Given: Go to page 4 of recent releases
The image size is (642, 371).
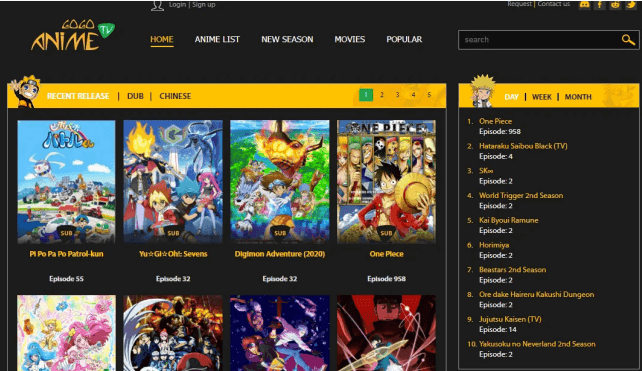Looking at the screenshot, I should 414,95.
